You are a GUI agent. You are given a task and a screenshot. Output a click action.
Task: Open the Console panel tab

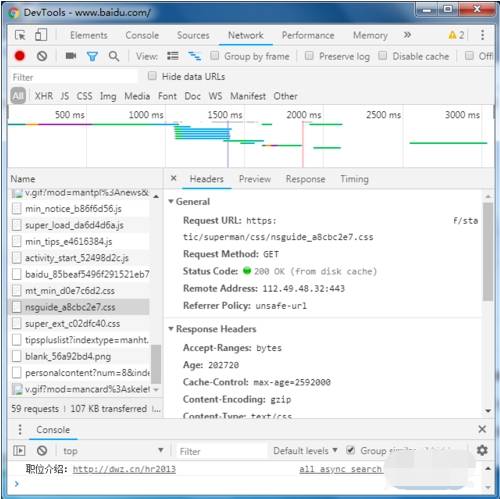(142, 35)
